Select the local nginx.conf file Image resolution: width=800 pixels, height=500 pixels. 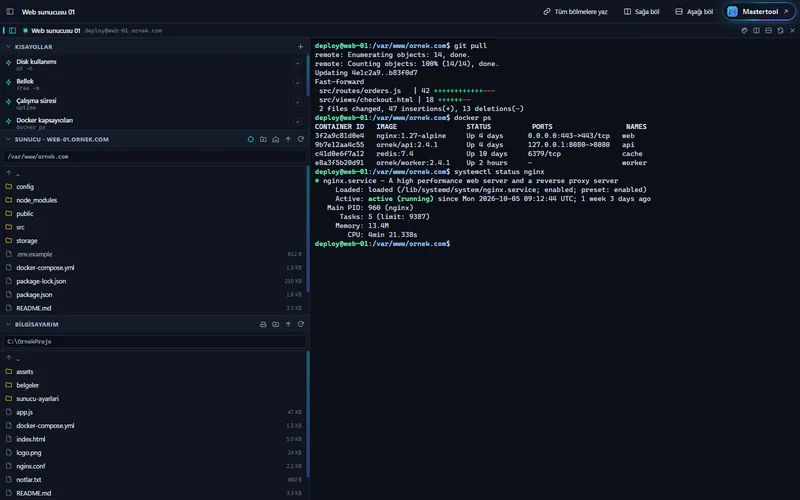(153, 466)
